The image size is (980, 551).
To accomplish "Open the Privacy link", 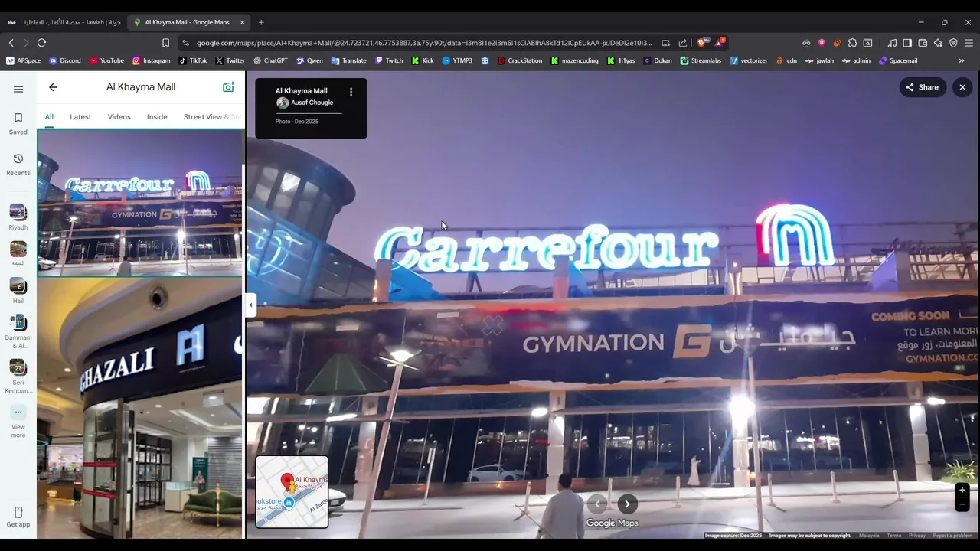I will [917, 536].
